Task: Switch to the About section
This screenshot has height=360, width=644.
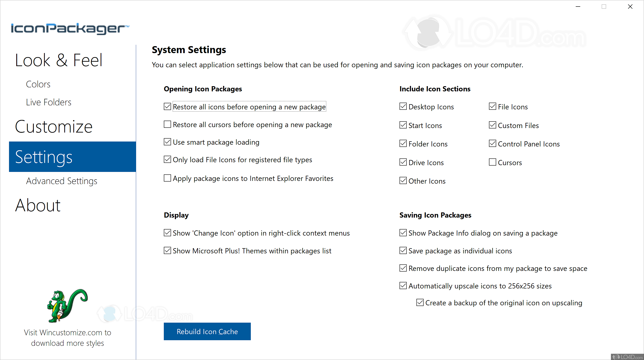Action: pos(38,205)
